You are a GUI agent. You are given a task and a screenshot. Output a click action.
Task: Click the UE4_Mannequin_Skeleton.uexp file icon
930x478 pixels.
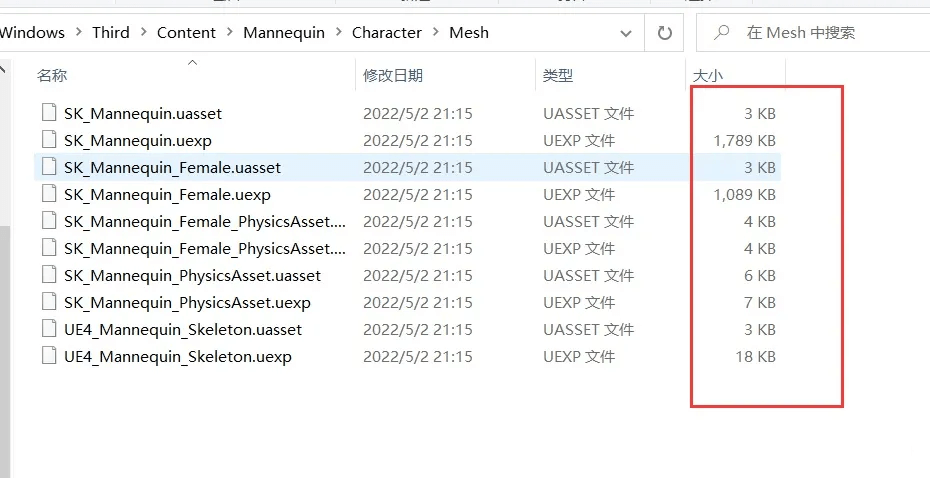(48, 356)
